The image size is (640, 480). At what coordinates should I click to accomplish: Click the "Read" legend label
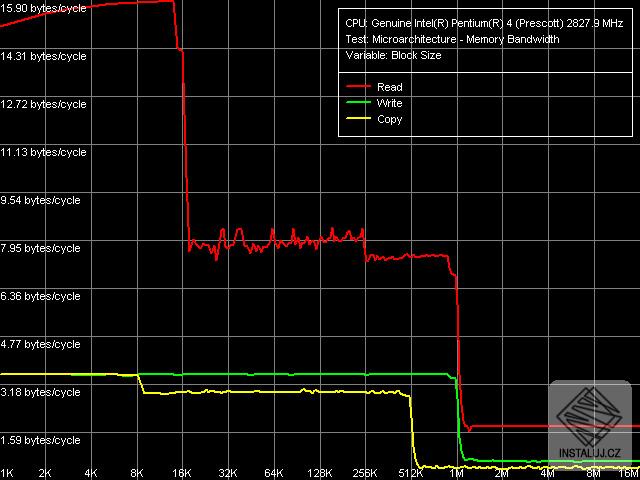tap(390, 87)
